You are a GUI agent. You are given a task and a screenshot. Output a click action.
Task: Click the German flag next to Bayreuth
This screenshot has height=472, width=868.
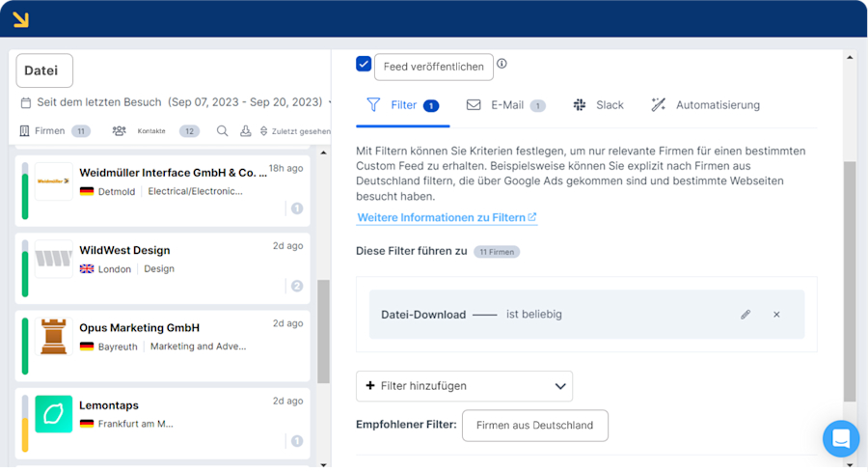coord(87,347)
